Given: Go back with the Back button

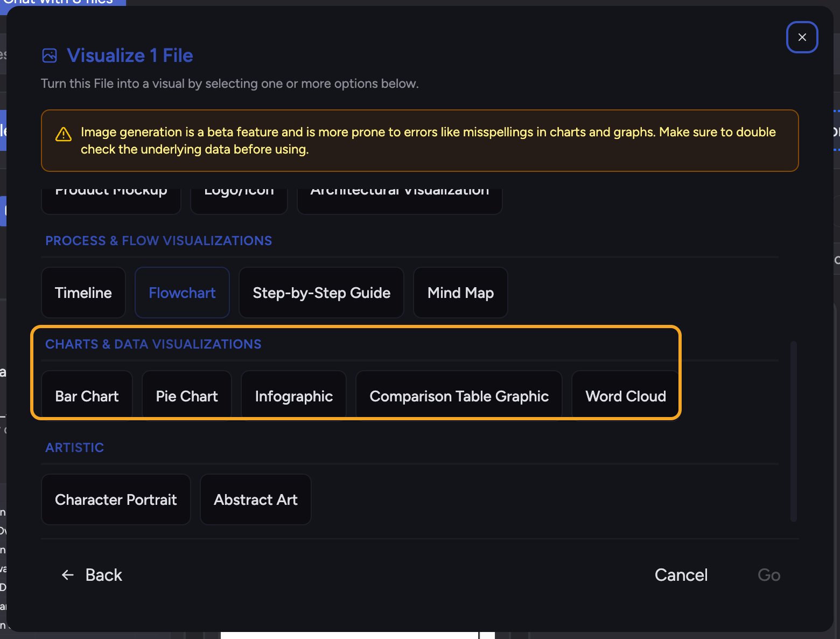Looking at the screenshot, I should tap(92, 575).
